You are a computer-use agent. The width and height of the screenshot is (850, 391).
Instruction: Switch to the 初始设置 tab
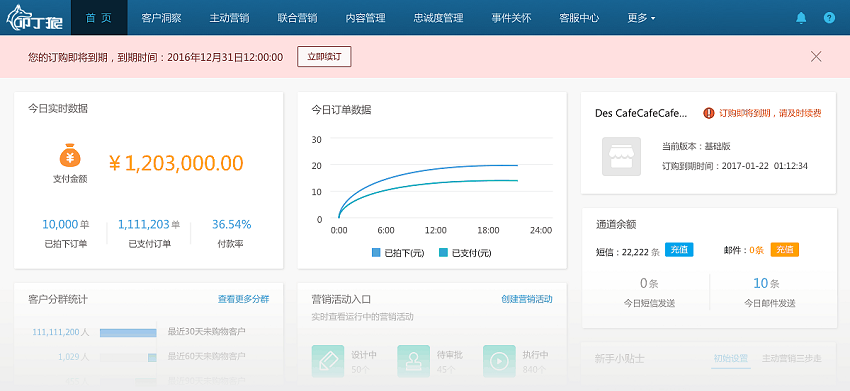[731, 358]
